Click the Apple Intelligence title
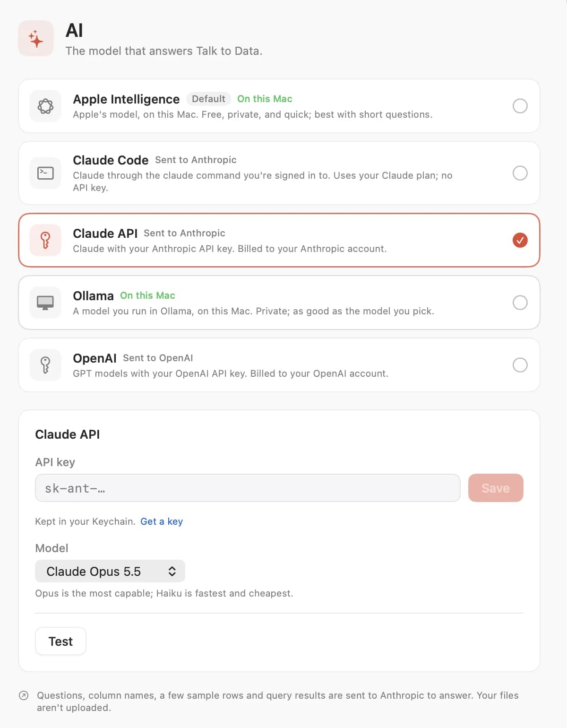The image size is (567, 728). (x=126, y=99)
